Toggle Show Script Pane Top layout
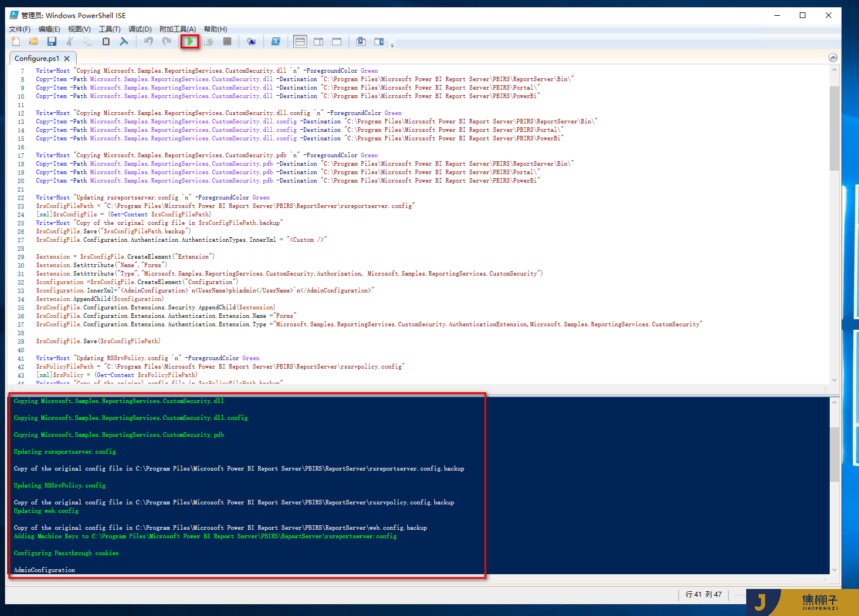 tap(300, 41)
